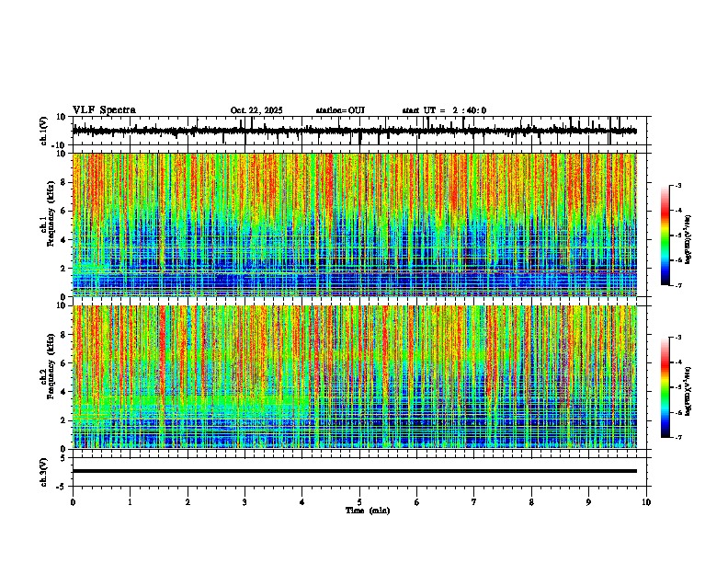
Task: Click the thick black ch.3 voltage trace
Action: point(355,471)
